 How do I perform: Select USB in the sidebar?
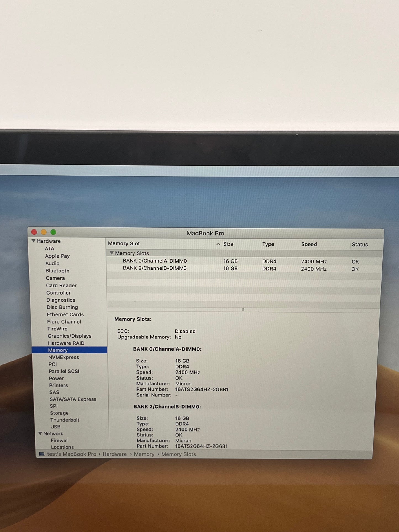click(55, 427)
